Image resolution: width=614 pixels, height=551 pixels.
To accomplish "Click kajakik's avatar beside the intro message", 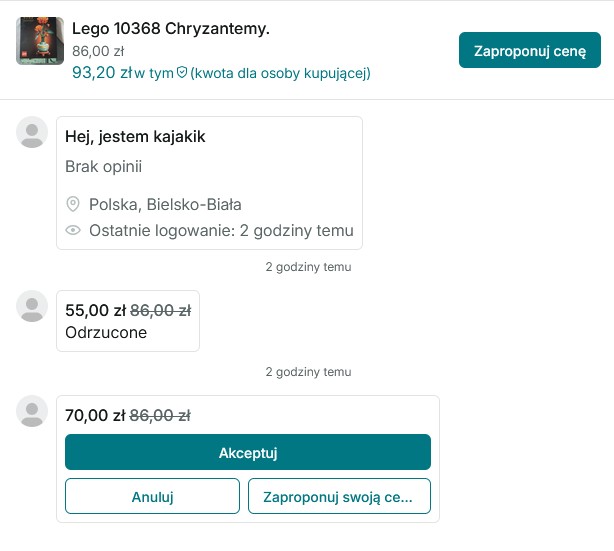I will [33, 132].
